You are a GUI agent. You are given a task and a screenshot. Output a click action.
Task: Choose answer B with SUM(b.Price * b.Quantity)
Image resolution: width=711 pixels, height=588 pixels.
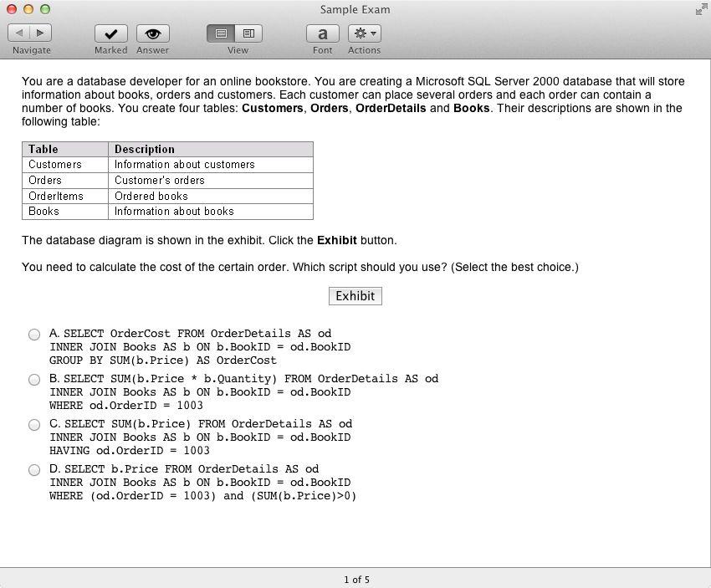[34, 380]
